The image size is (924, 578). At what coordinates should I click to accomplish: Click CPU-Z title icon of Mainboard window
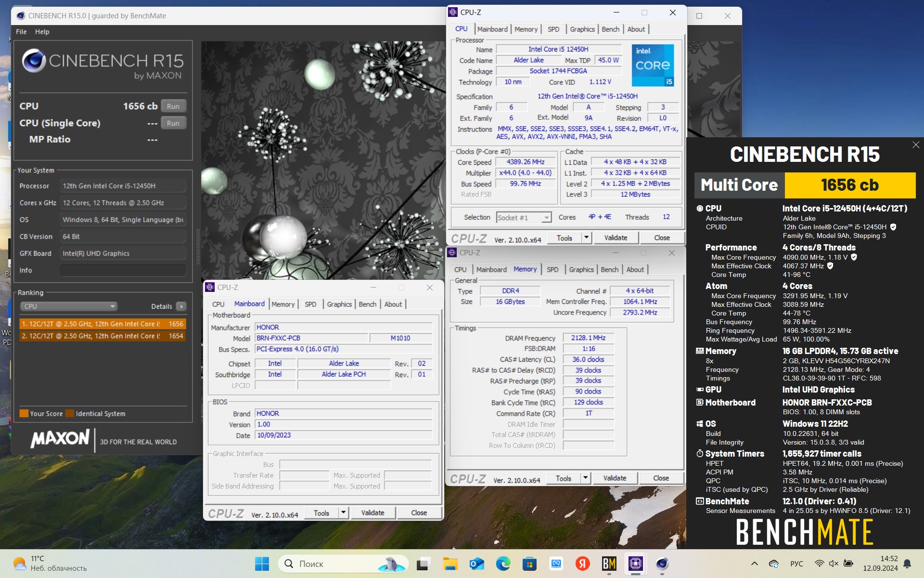[x=210, y=288]
